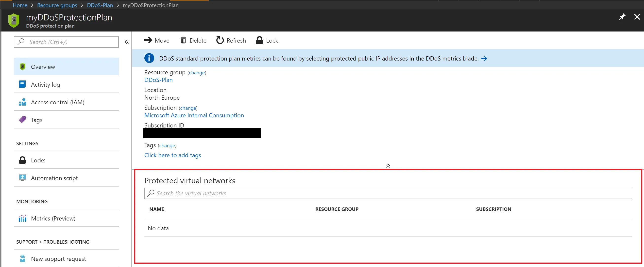The height and width of the screenshot is (267, 644).
Task: Click here to add tags
Action: (x=173, y=155)
